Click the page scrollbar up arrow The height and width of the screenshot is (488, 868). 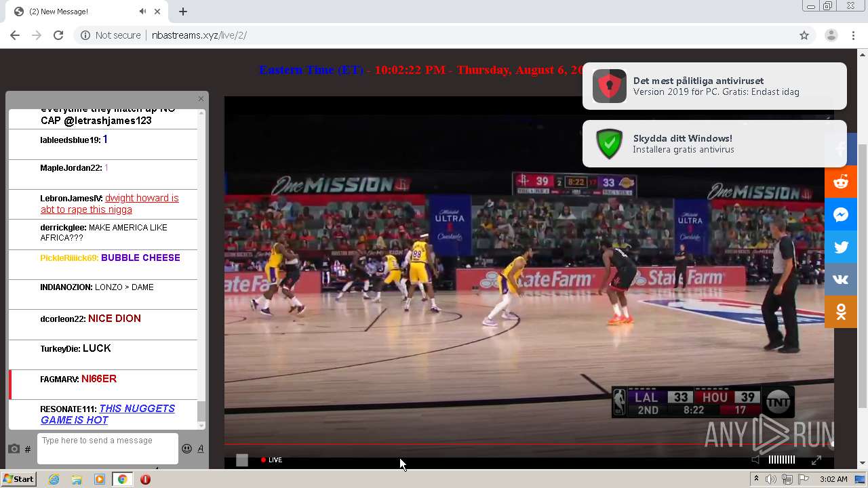tap(863, 54)
